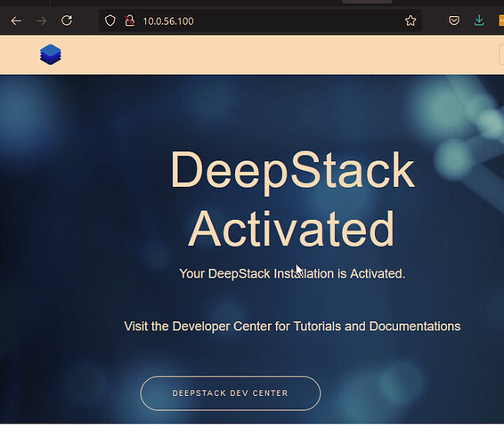Screen dimensions: 504x445
Task: Click "Visit the Developer Center for Tutorials" text
Action: [232, 327]
